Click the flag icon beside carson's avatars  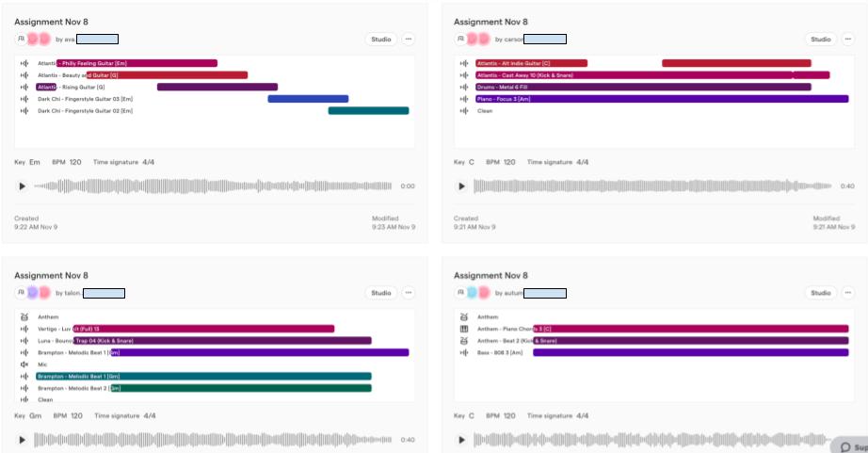[x=460, y=39]
